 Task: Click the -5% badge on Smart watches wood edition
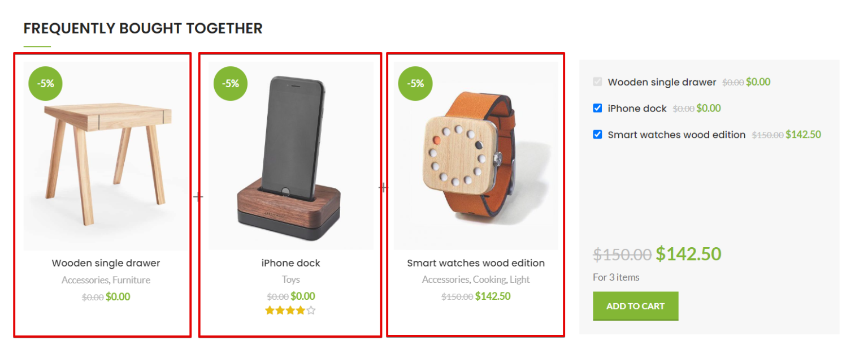tap(415, 83)
